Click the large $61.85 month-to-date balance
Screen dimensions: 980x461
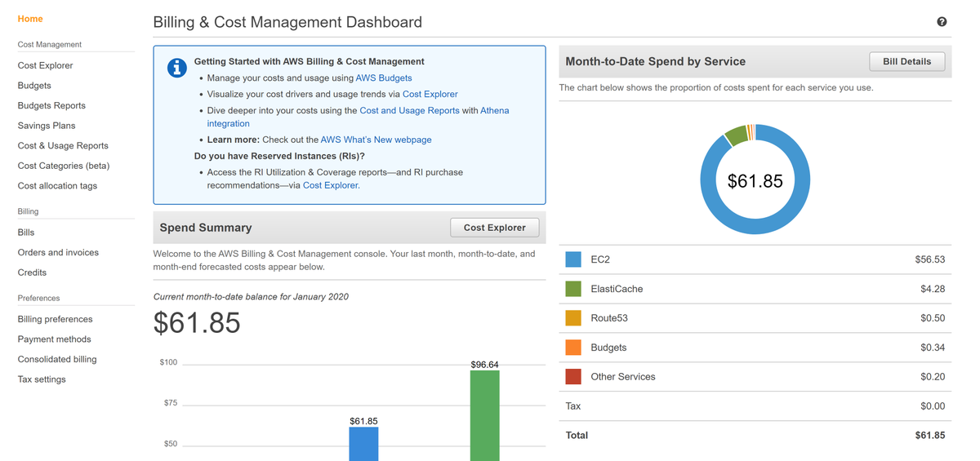click(x=197, y=323)
